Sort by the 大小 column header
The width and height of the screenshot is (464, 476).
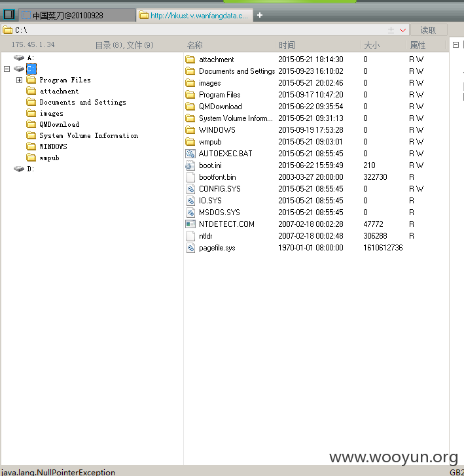[x=372, y=45]
